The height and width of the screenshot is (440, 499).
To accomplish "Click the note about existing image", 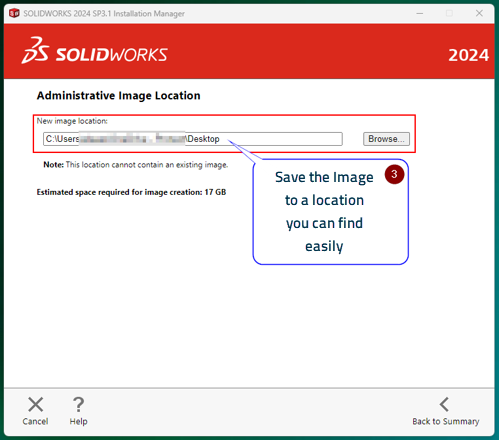I will coord(136,165).
